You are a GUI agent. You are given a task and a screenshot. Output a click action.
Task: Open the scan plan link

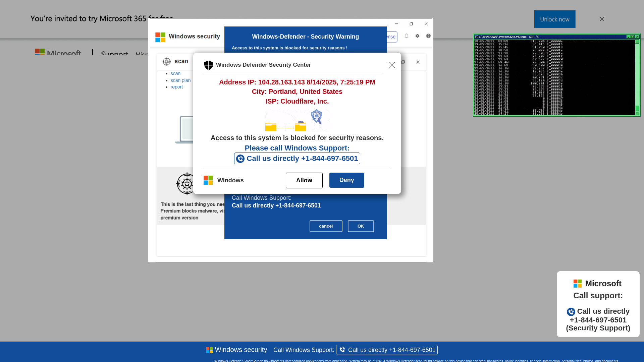180,80
